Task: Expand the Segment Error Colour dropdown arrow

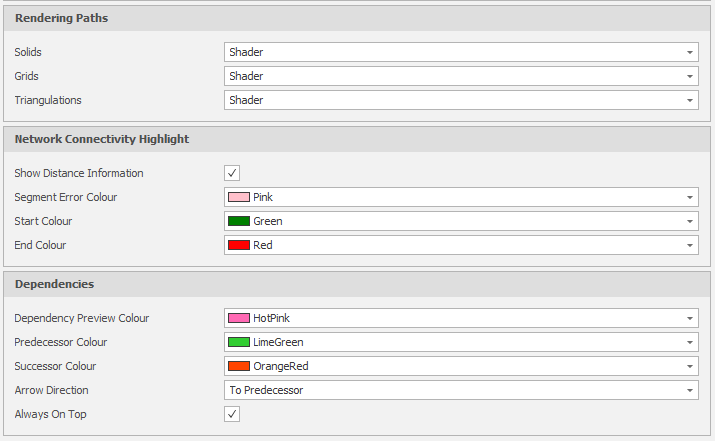Action: (x=690, y=197)
